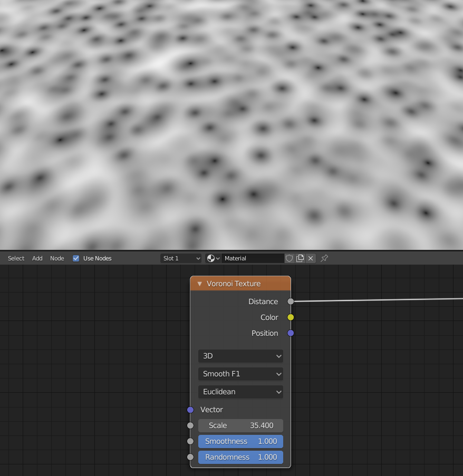Screen dimensions: 463x476
Task: Click the purple Position output socket
Action: coord(291,333)
